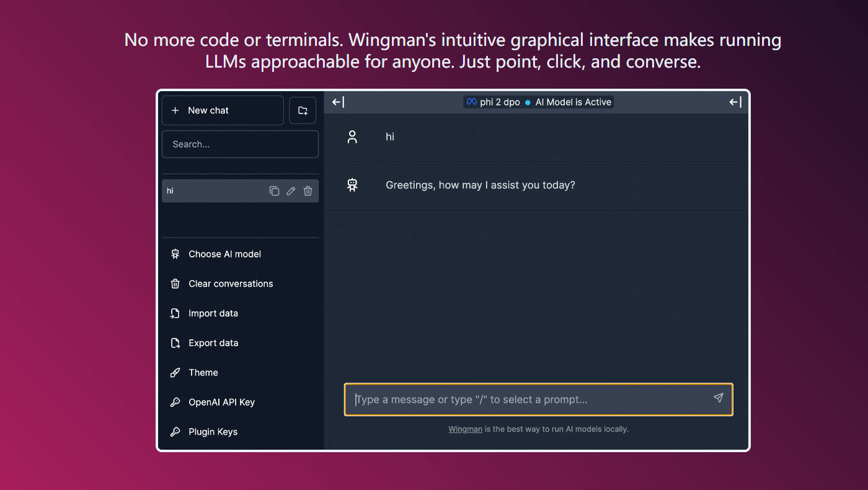868x490 pixels.
Task: Click inside the Search field
Action: (240, 144)
